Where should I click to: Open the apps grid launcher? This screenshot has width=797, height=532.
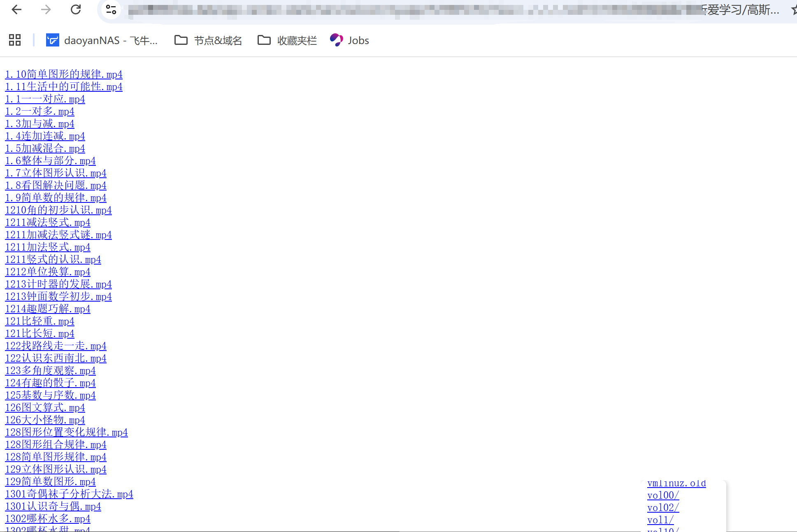(15, 40)
